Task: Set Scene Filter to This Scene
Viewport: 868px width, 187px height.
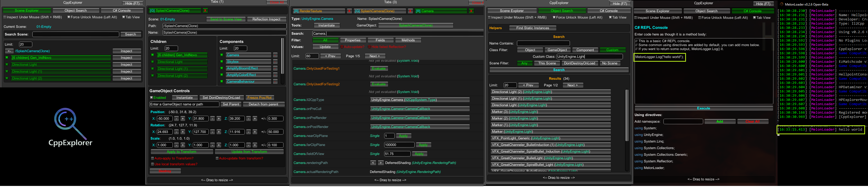Action: (x=547, y=64)
